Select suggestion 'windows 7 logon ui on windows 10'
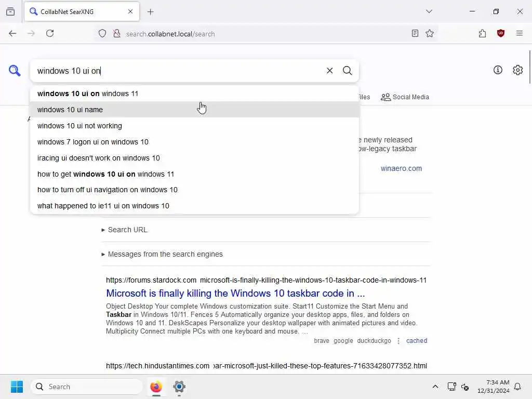 194,142
